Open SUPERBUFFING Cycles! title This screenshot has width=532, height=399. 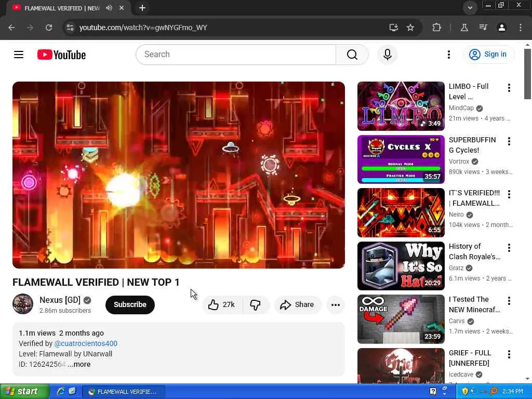[472, 145]
